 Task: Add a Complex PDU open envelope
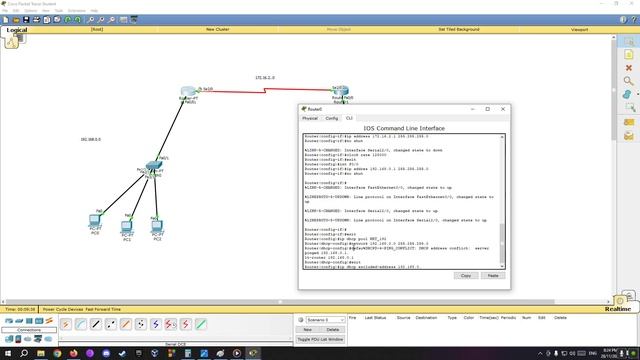coord(629,136)
